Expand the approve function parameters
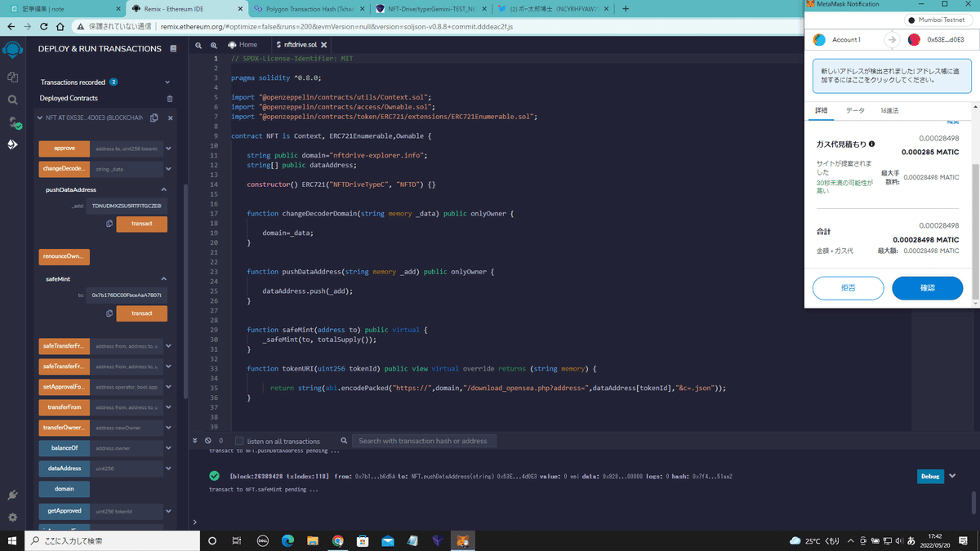 tap(168, 149)
